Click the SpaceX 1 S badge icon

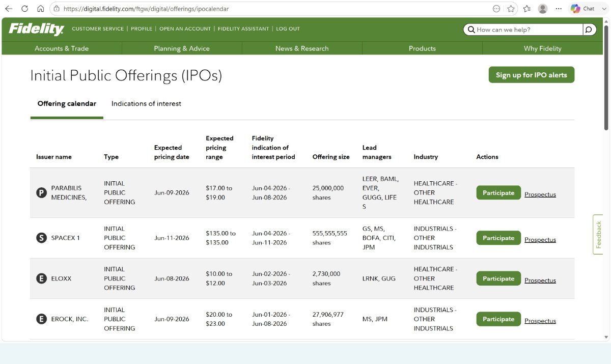pos(41,238)
